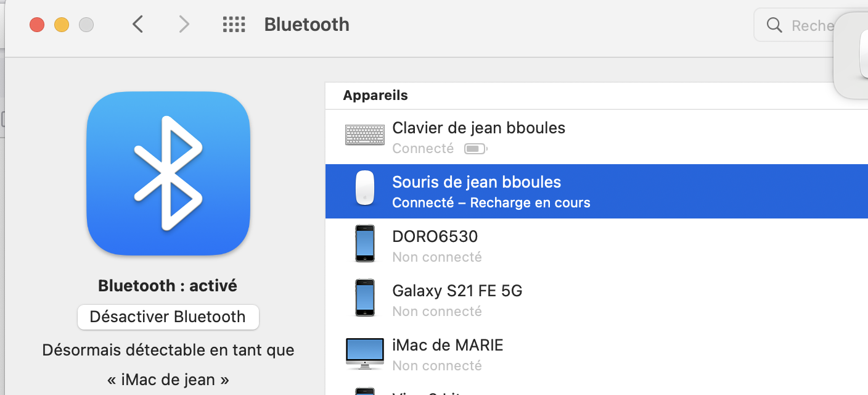This screenshot has width=868, height=395.
Task: Minimize window with the yellow button
Action: point(62,25)
